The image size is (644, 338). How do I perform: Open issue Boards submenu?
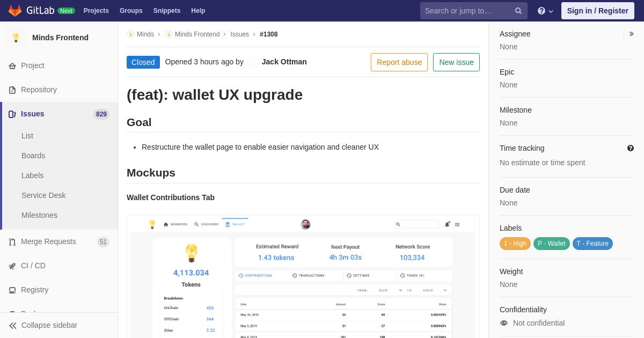coord(33,156)
